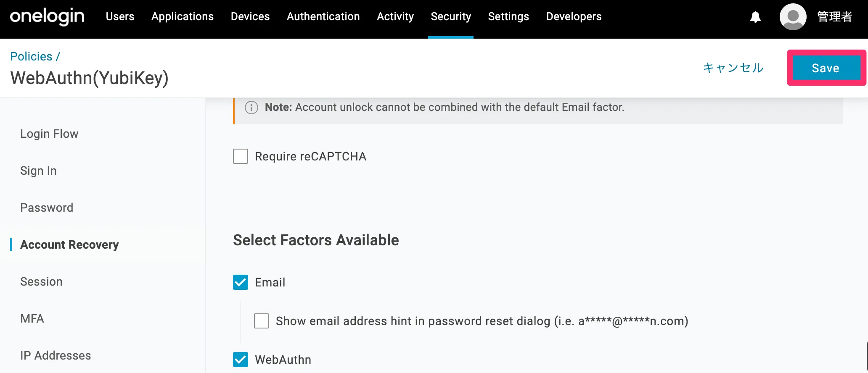Enable Require reCAPTCHA checkbox
Image resolution: width=868 pixels, height=373 pixels.
(241, 156)
